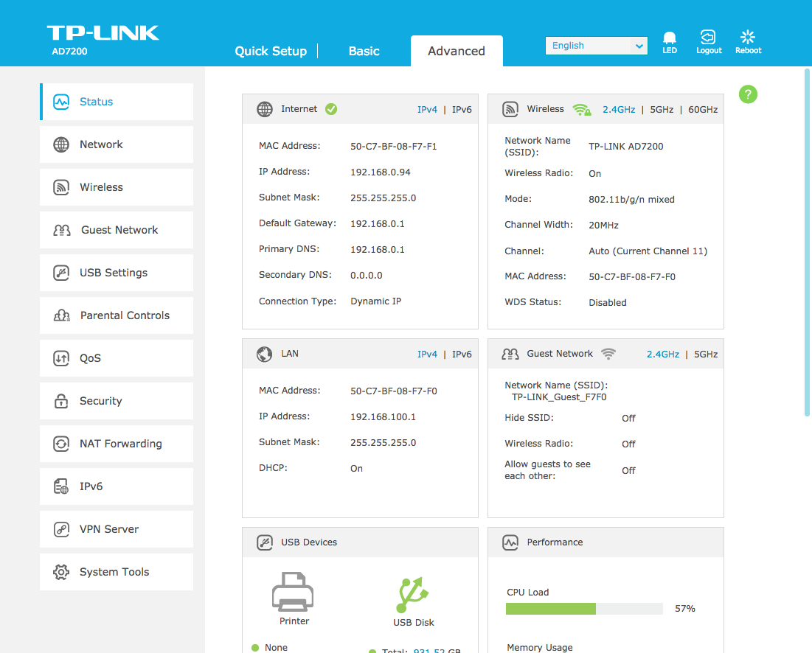Switch to the Basic tab

point(364,51)
